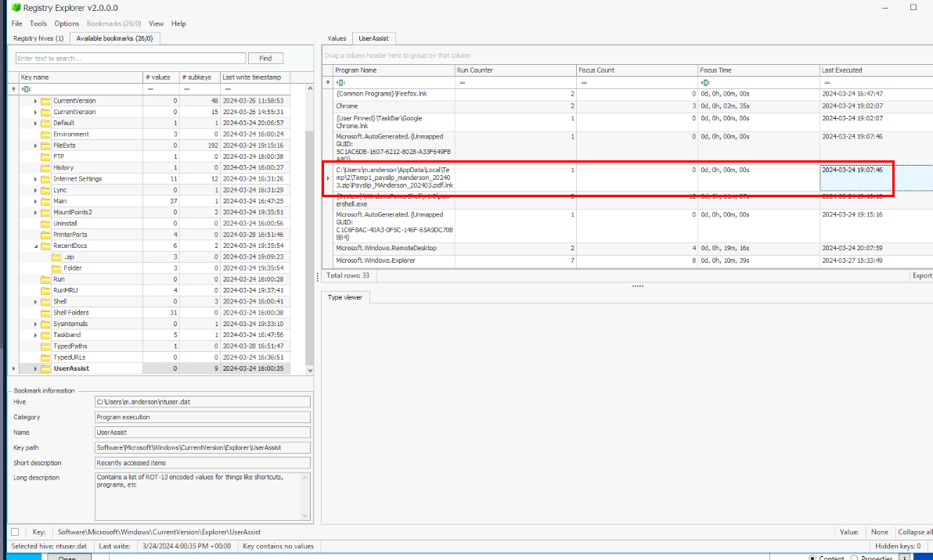Click the UserAssist folder icon in tree
This screenshot has width=933, height=560.
coord(45,368)
